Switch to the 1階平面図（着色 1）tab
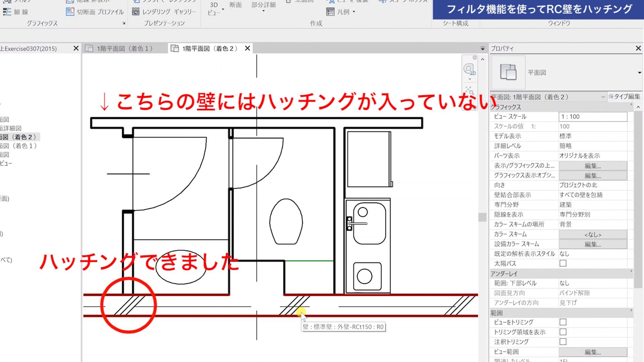This screenshot has width=644, height=362. click(125, 49)
